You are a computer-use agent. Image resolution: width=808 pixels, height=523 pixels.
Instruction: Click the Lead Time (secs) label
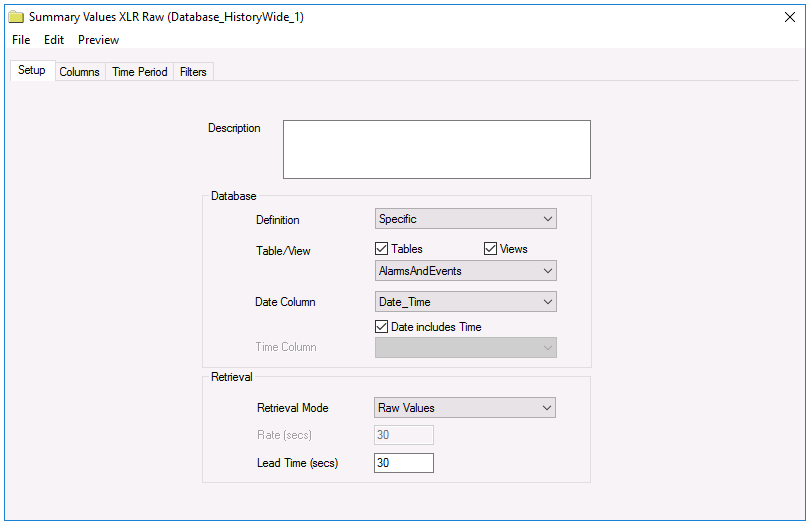click(x=297, y=463)
